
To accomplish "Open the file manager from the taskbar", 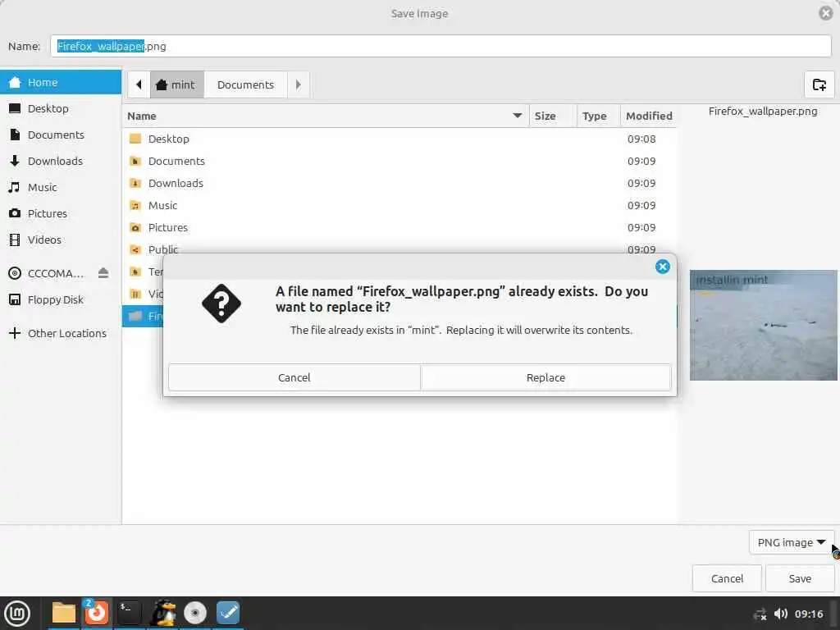I will click(x=64, y=613).
